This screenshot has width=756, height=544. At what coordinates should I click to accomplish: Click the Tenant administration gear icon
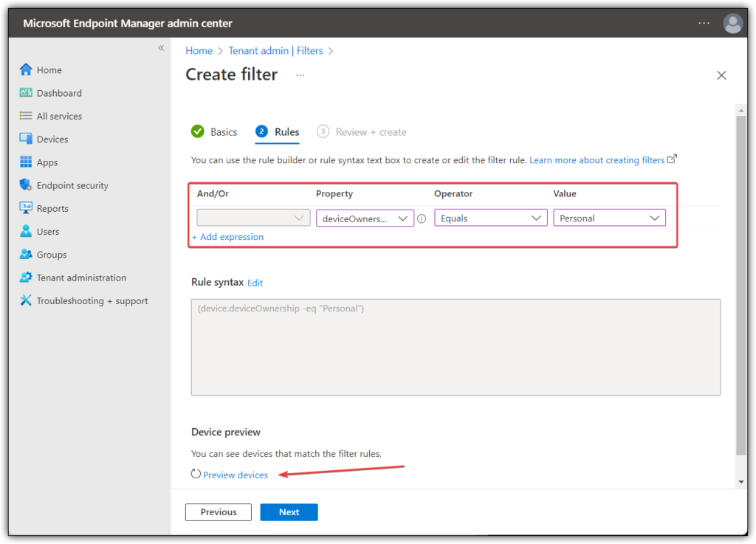coord(26,278)
